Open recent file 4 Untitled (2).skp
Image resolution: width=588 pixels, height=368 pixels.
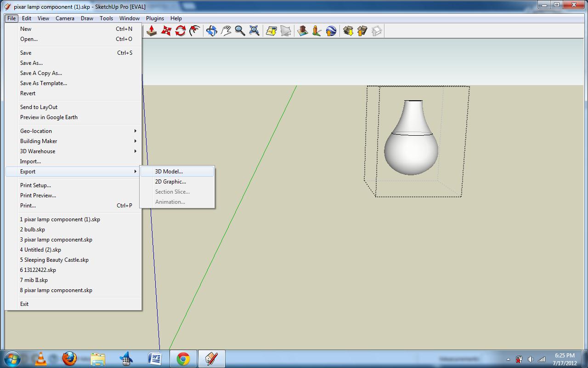pyautogui.click(x=73, y=250)
